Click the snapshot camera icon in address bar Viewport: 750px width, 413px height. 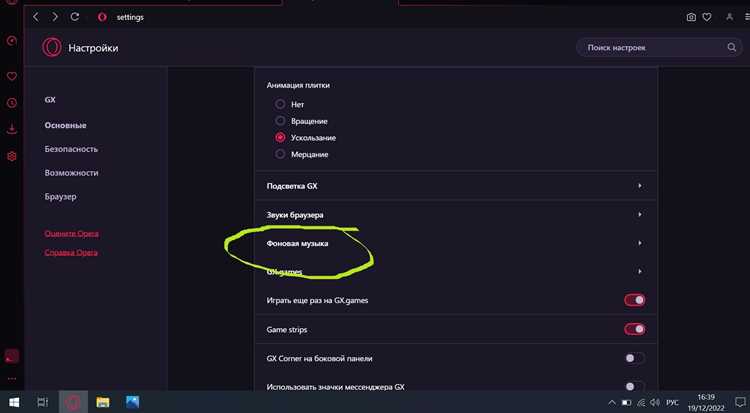click(691, 17)
